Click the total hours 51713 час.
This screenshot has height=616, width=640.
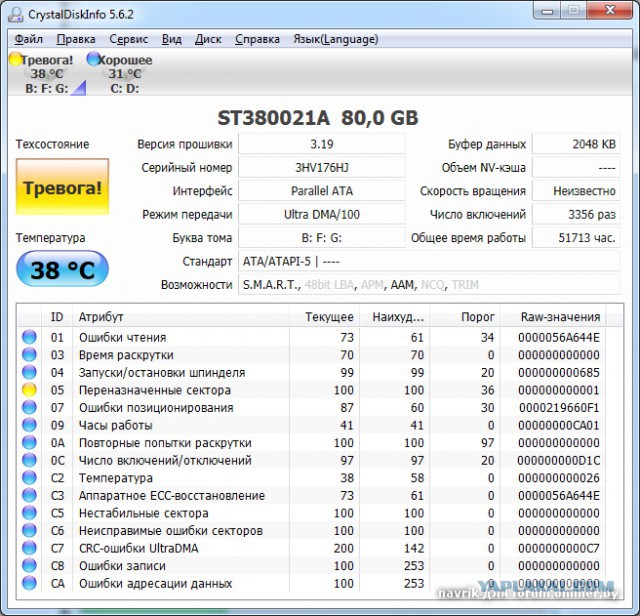click(576, 238)
